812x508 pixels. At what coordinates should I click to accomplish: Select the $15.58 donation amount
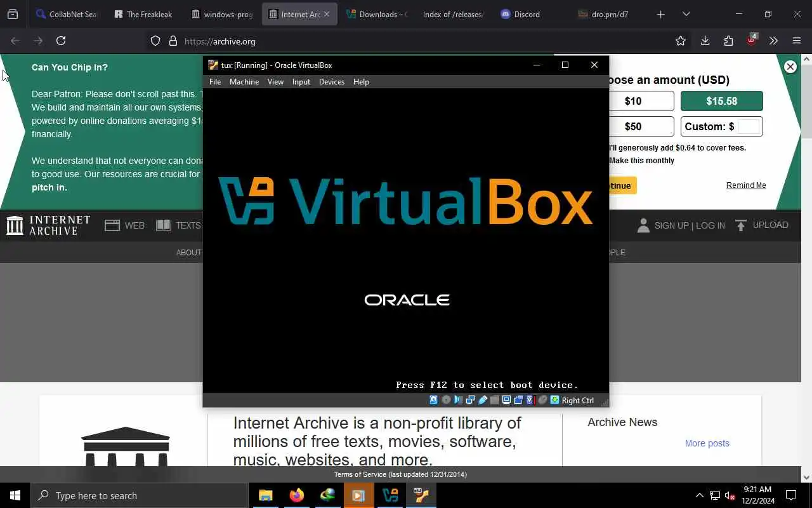[x=722, y=101]
